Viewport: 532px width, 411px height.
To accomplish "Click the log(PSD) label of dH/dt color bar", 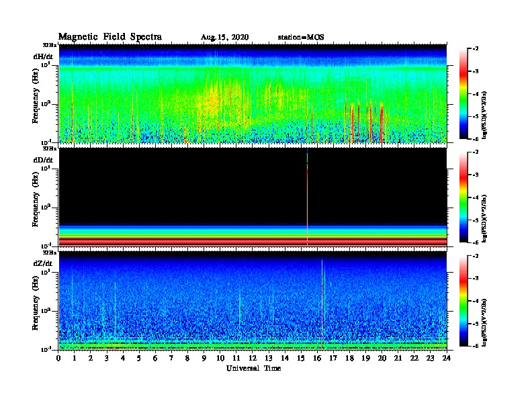I will coord(484,116).
